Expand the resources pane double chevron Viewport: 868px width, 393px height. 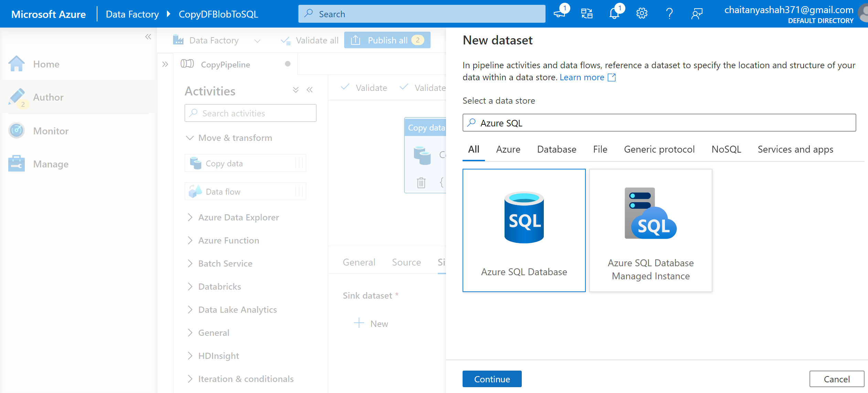click(x=165, y=64)
